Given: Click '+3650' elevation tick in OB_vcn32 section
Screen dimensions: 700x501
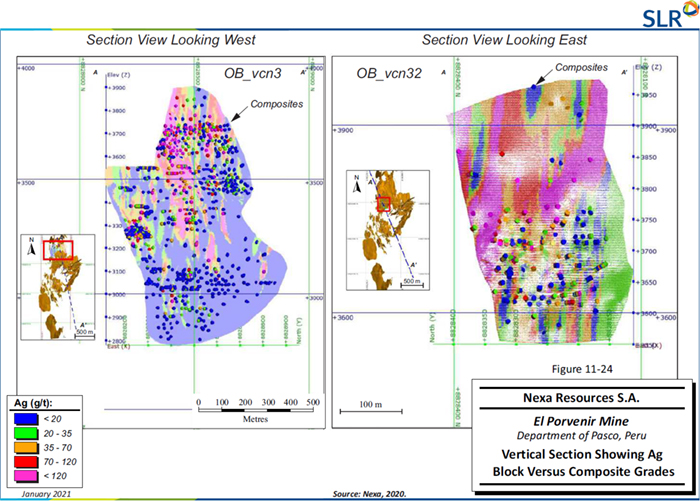Looking at the screenshot, I should point(645,283).
